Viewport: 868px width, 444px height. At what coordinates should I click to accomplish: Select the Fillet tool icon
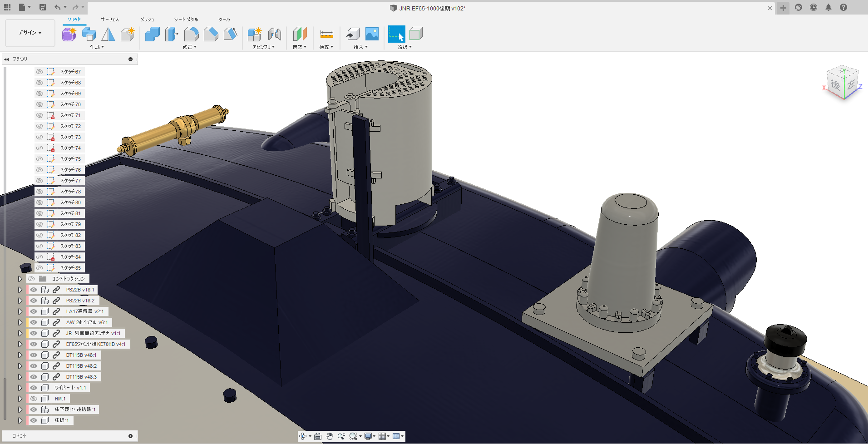(192, 34)
